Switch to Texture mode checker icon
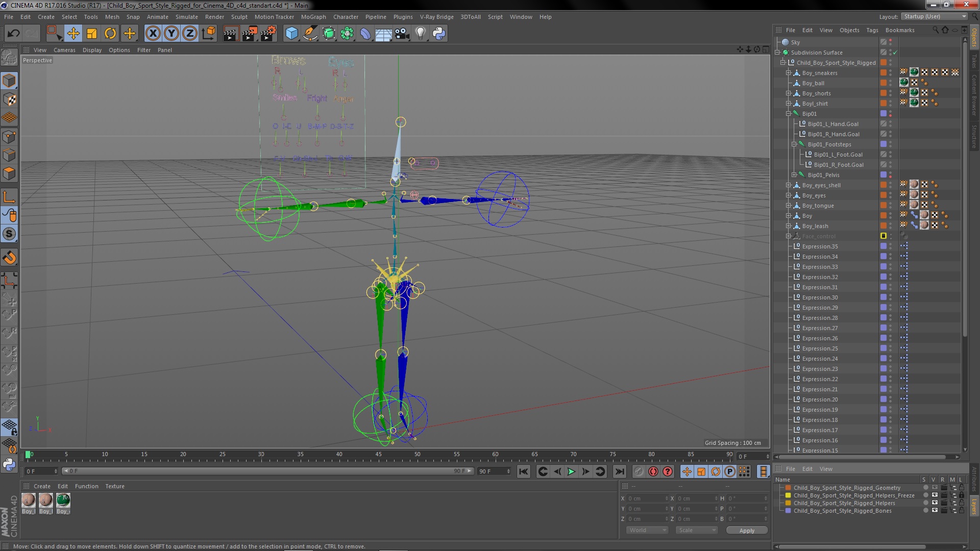Image resolution: width=980 pixels, height=551 pixels. coord(9,99)
